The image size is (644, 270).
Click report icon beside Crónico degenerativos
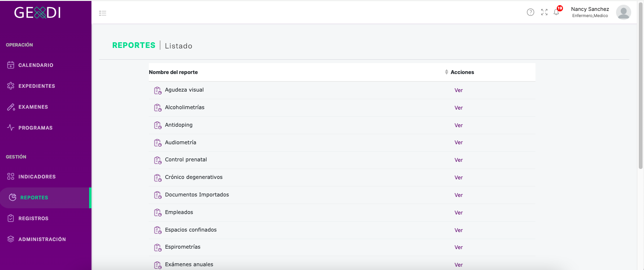(158, 178)
